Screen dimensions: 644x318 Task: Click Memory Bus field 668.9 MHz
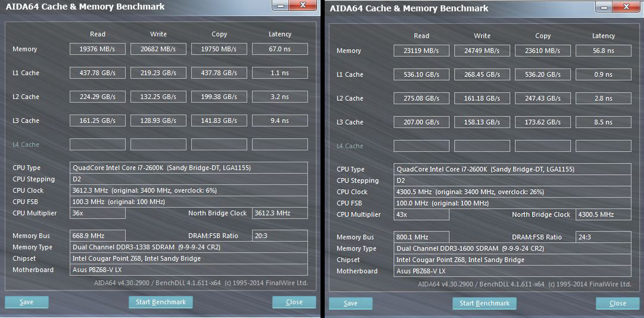pos(97,236)
